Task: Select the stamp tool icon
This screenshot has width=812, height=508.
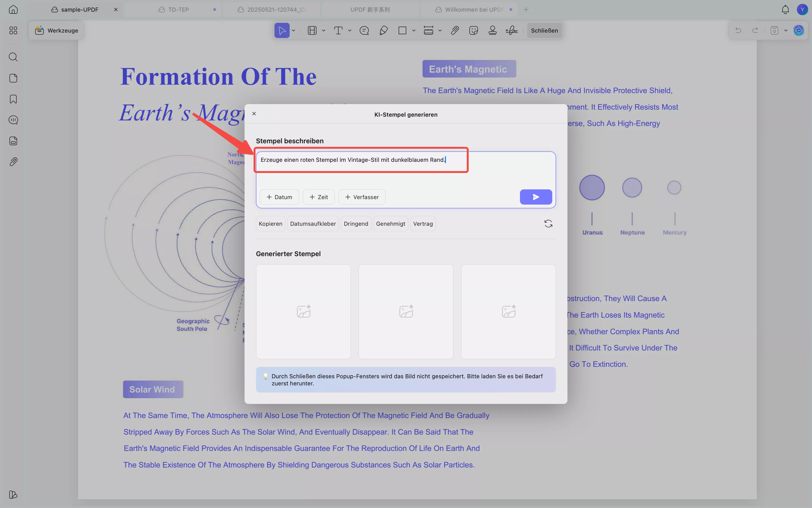Action: [492, 31]
